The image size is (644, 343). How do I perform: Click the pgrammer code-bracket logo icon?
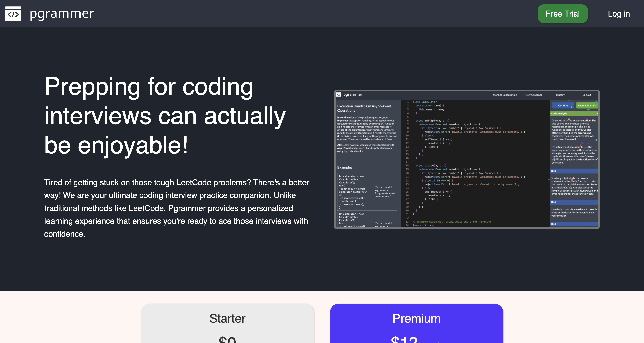[x=13, y=13]
